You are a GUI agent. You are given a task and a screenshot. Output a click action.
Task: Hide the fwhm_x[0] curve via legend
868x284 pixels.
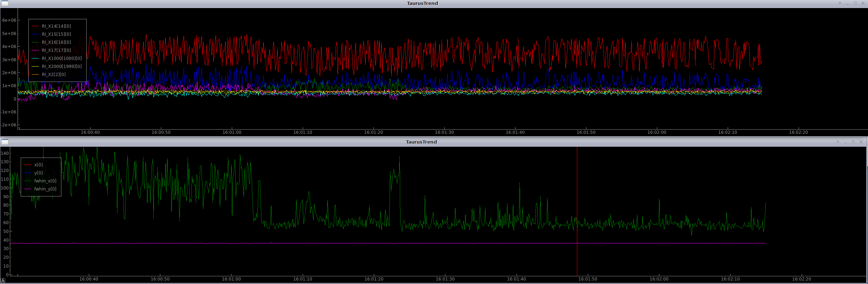click(45, 181)
